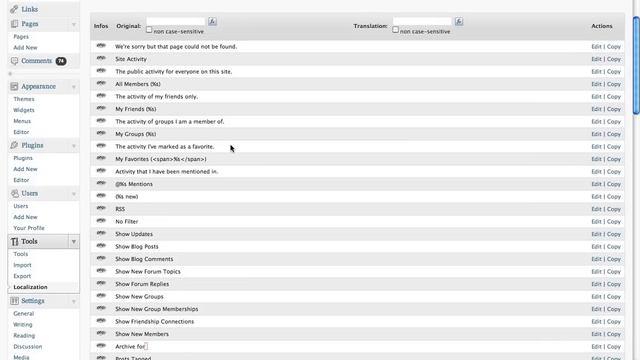Screen dimensions: 640x360
Task: Click the Appearance menu icon
Action: tap(14, 87)
